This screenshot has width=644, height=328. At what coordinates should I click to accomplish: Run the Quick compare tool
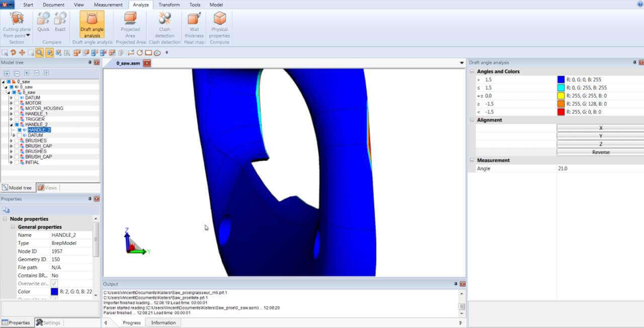(44, 23)
